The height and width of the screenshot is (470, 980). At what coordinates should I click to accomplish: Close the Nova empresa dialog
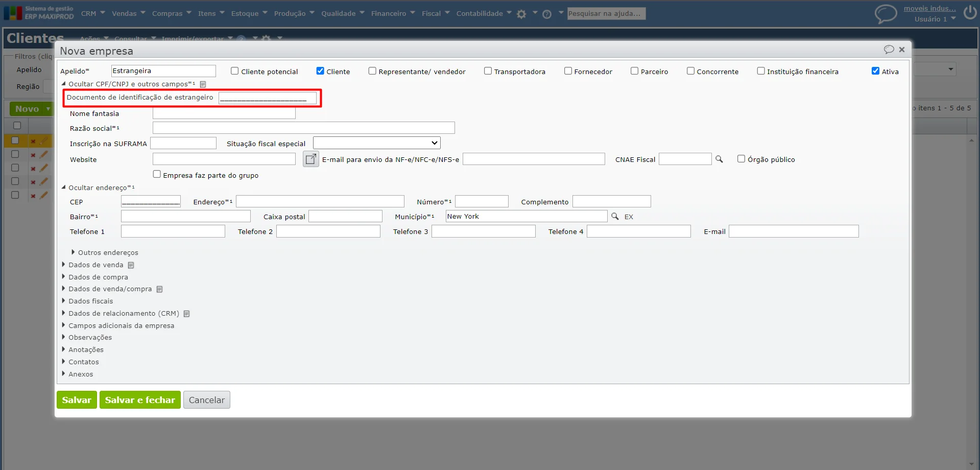[x=902, y=50]
